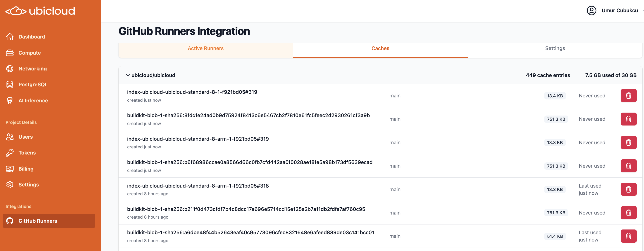Click the Integrations section label
This screenshot has height=251, width=644.
(18, 206)
